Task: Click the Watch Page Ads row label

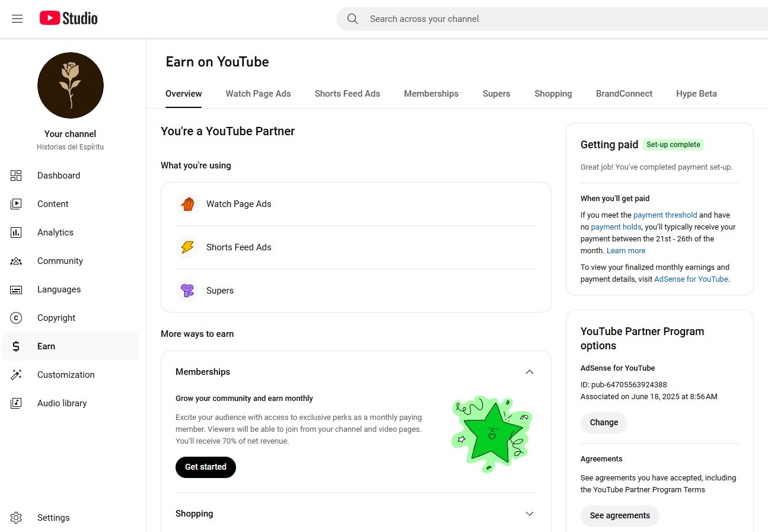Action: [x=238, y=204]
